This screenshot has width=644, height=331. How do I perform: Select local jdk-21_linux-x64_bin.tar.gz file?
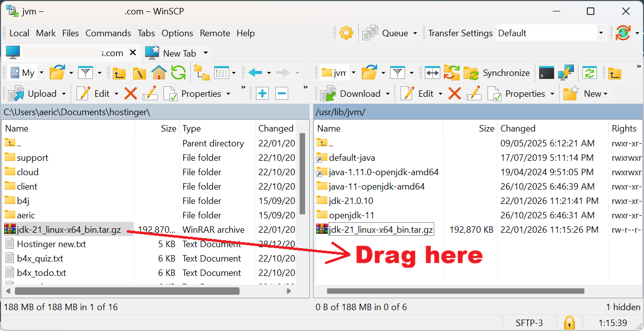(x=69, y=230)
